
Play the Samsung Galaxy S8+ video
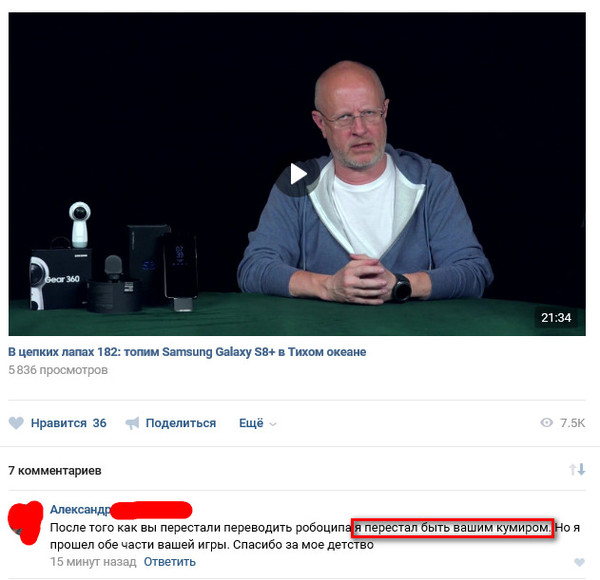pyautogui.click(x=298, y=174)
